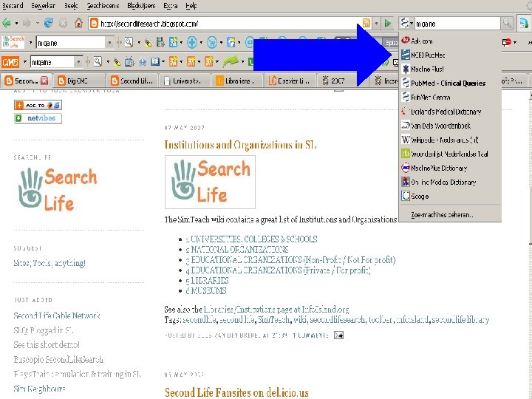Open the Bladwijzers menu
Image resolution: width=532 pixels, height=399 pixels.
click(141, 6)
